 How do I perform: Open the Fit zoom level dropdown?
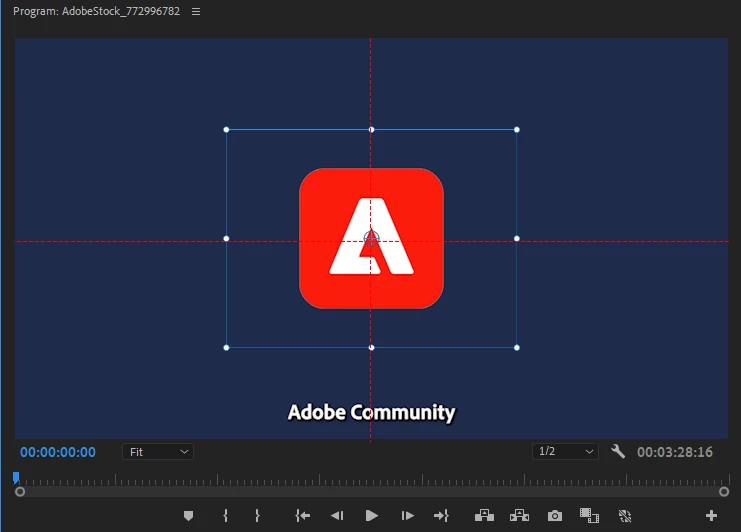[158, 452]
